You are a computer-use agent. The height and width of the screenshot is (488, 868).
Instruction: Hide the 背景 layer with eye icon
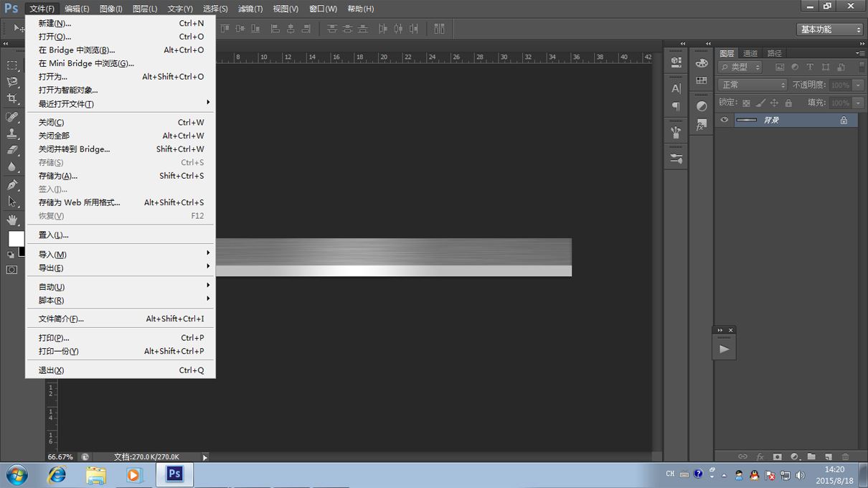725,120
